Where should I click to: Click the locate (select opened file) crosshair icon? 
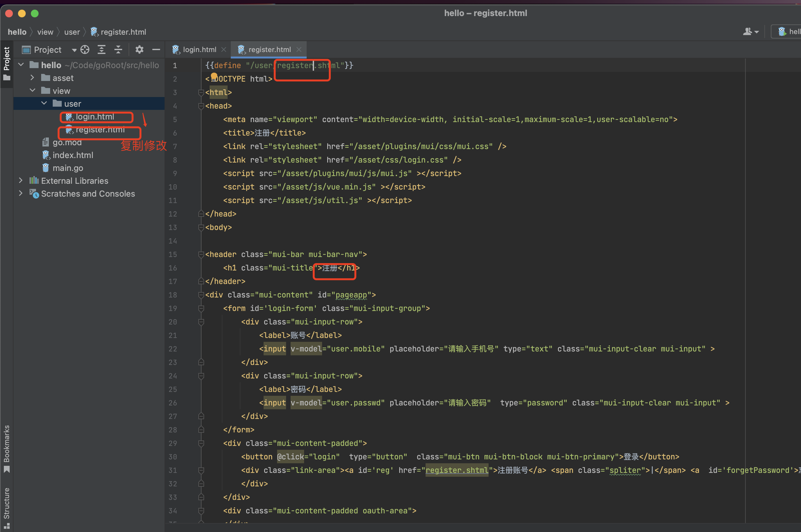(x=85, y=49)
